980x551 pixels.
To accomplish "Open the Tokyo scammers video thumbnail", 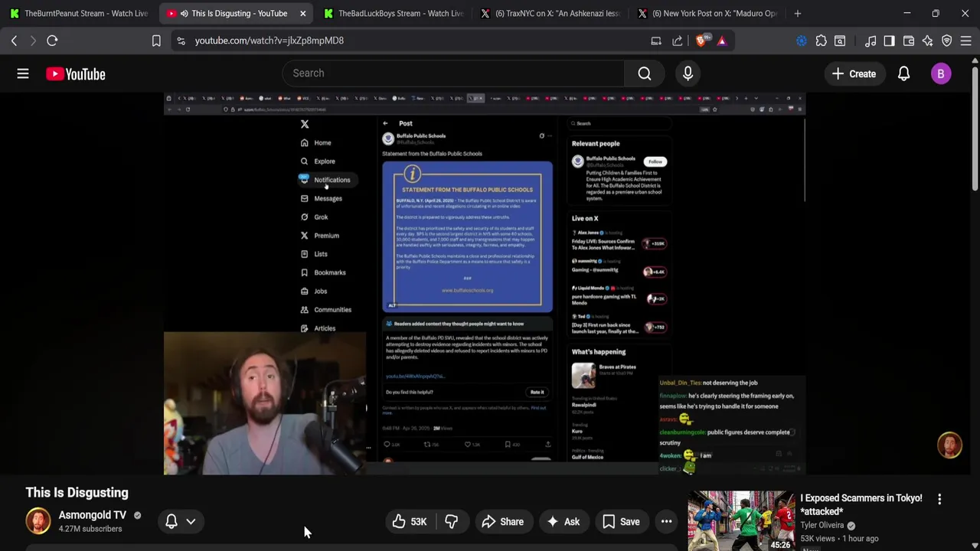I will point(741,520).
